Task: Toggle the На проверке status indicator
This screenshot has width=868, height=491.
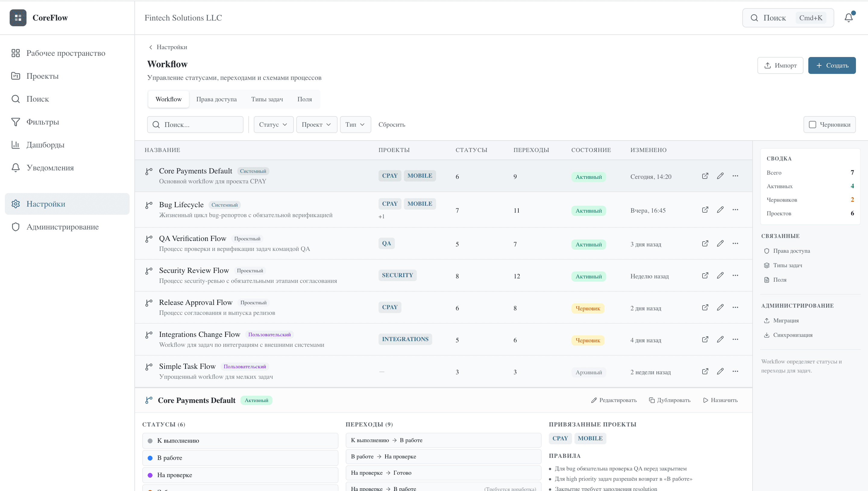Action: click(150, 475)
